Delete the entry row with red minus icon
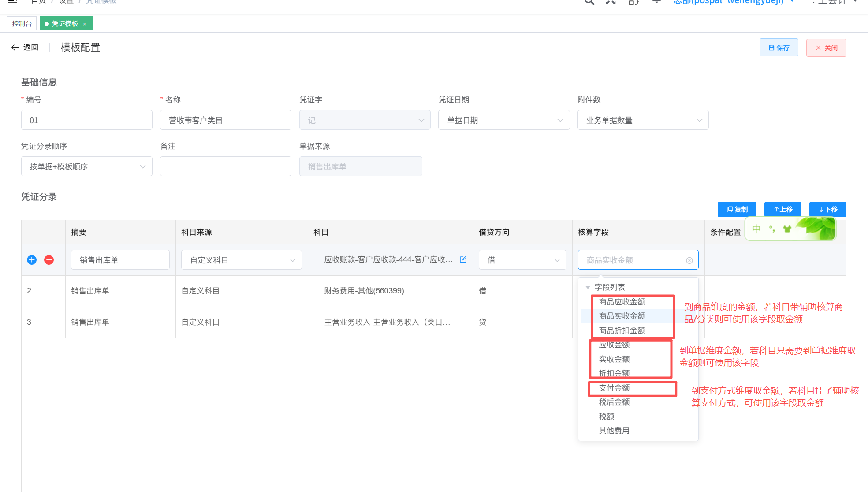868x492 pixels. pyautogui.click(x=49, y=260)
